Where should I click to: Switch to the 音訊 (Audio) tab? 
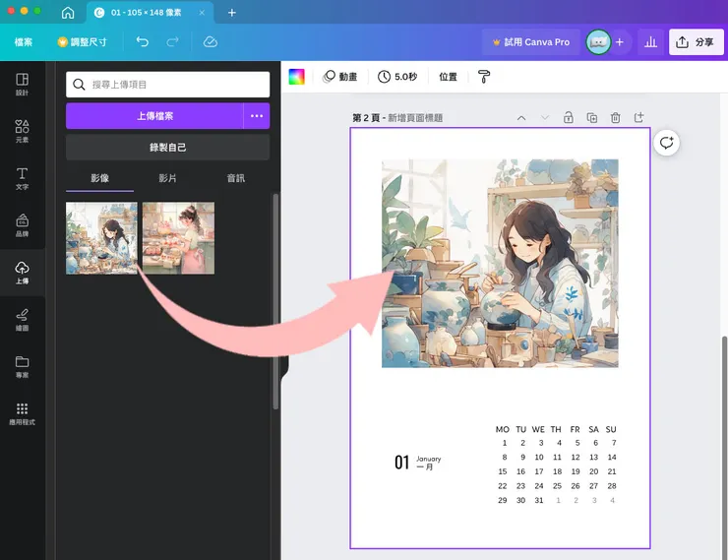click(236, 178)
